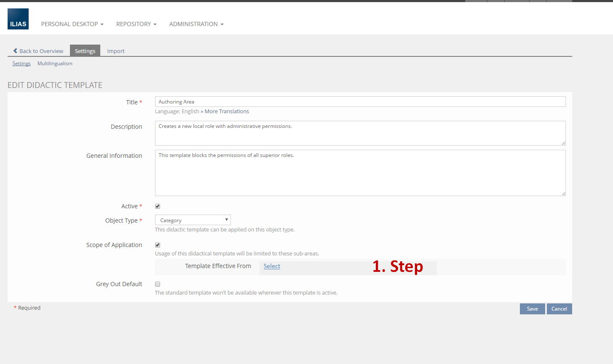The image size is (613, 364).
Task: Expand the Personal Desktop menu
Action: pyautogui.click(x=72, y=24)
